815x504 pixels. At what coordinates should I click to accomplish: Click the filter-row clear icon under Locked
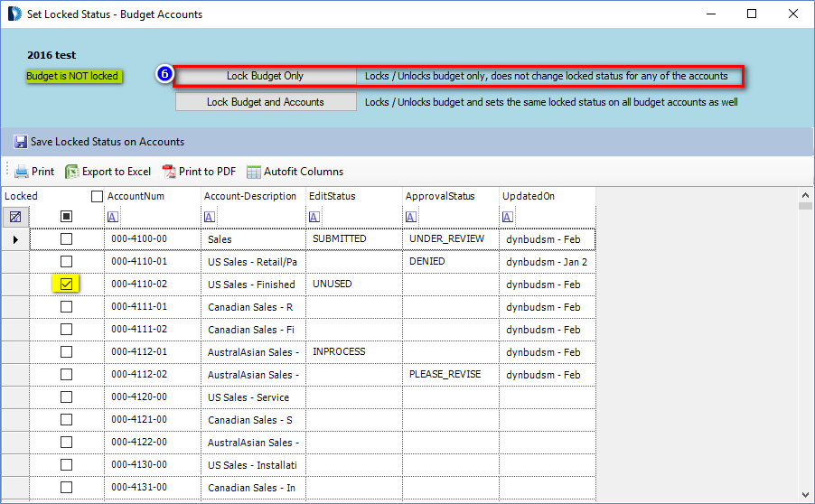click(x=15, y=217)
